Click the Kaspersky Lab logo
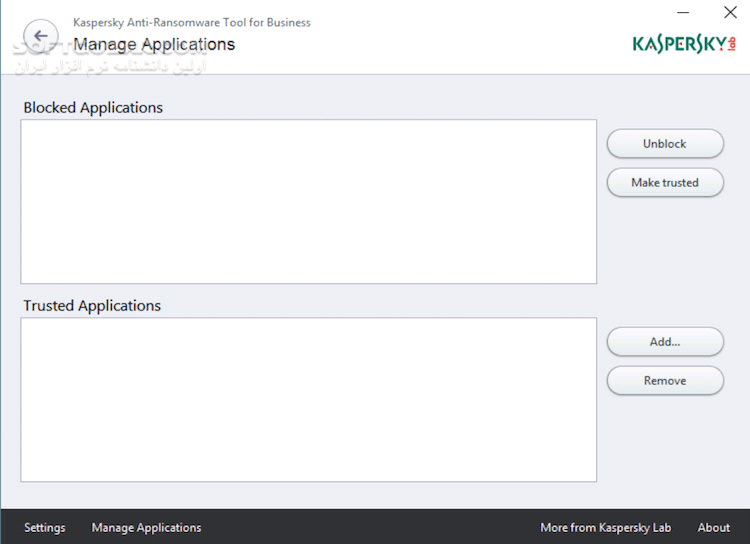The width and height of the screenshot is (750, 544). click(x=684, y=44)
